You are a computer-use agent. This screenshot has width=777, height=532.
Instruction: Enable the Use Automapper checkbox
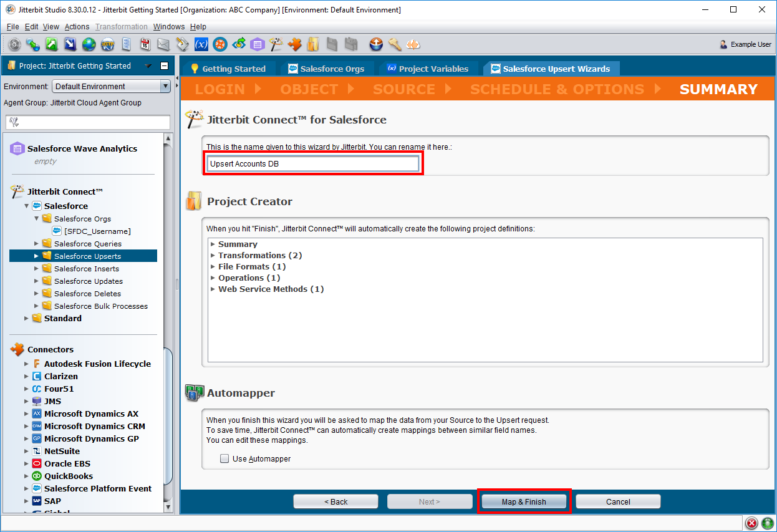point(224,459)
